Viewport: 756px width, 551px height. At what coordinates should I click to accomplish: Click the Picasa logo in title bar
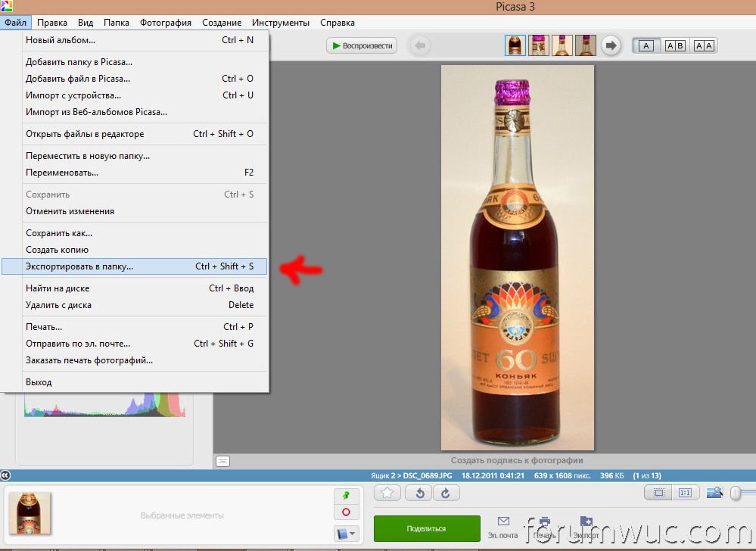[6, 6]
